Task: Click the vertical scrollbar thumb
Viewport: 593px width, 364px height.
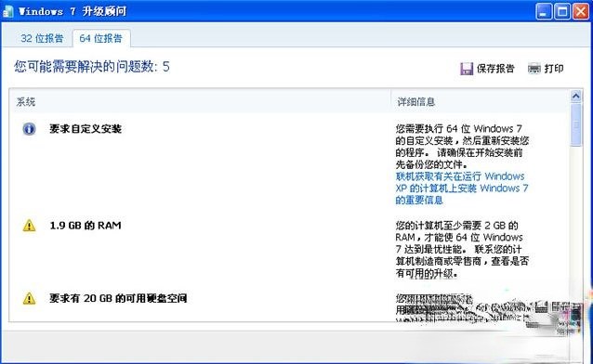Action: (576, 124)
